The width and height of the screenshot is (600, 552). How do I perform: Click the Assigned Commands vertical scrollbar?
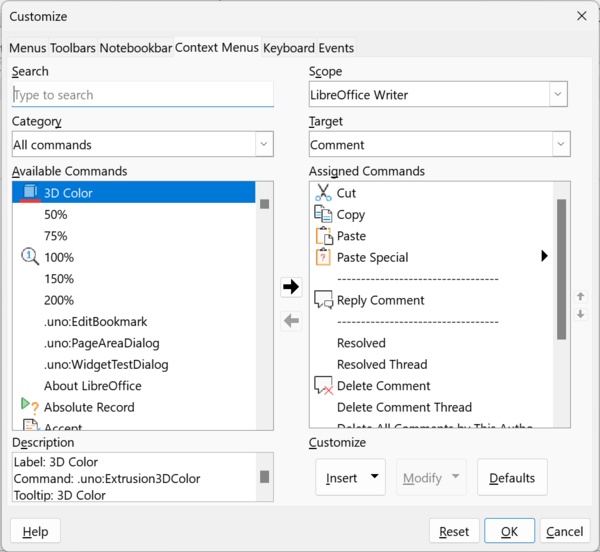561,270
